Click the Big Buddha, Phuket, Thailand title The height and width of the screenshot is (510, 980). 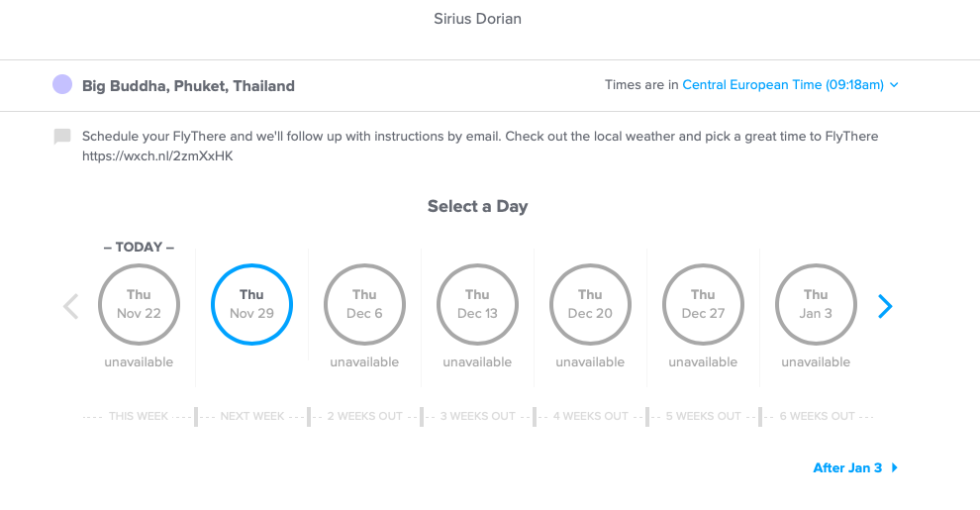pyautogui.click(x=188, y=85)
